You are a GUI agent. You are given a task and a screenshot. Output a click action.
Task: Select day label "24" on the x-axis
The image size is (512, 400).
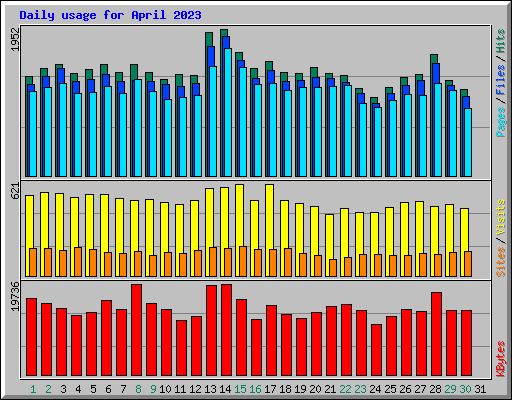pyautogui.click(x=375, y=389)
